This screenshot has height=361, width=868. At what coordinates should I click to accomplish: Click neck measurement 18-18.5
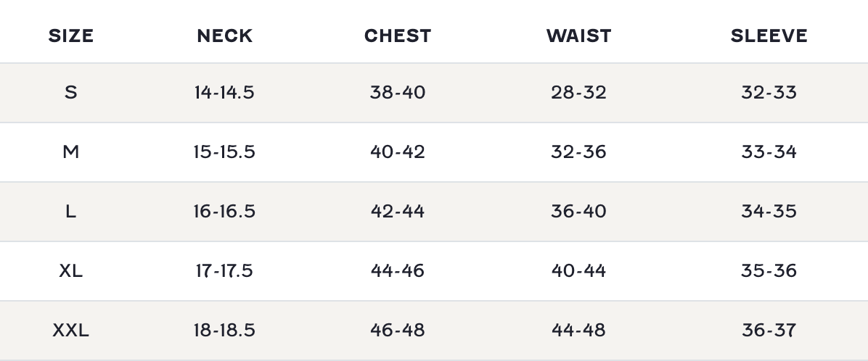pyautogui.click(x=224, y=331)
